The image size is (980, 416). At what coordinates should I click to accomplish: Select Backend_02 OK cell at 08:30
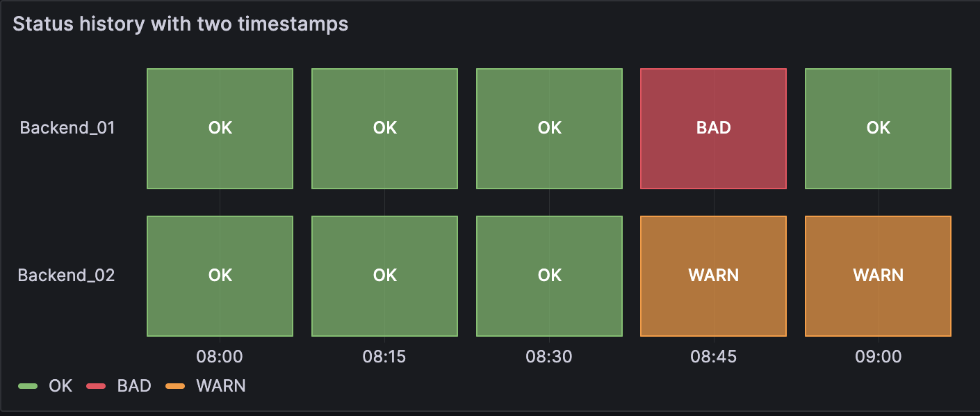[549, 276]
